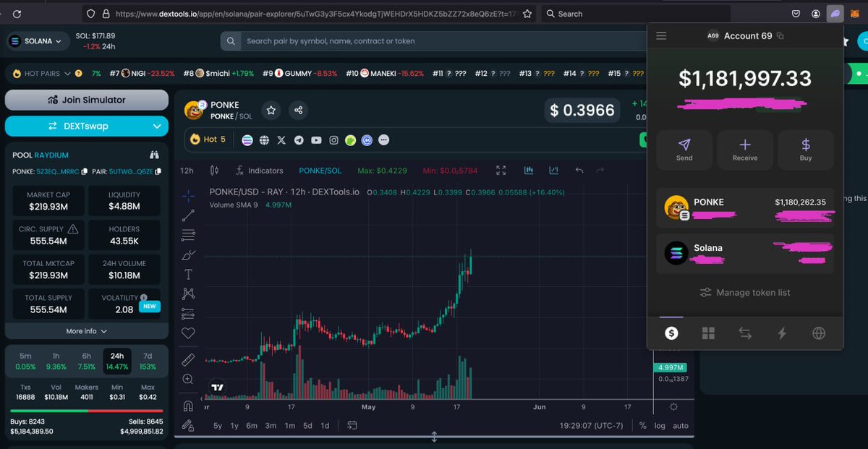This screenshot has width=868, height=449.
Task: Click the Pocket save icon in browser toolbar
Action: point(796,14)
